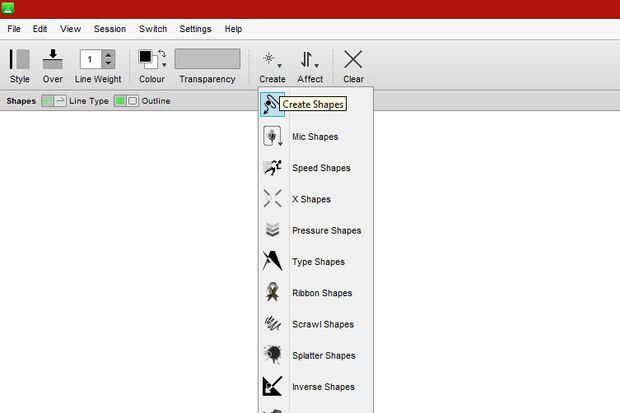620x413 pixels.
Task: Open the File menu
Action: [x=14, y=29]
